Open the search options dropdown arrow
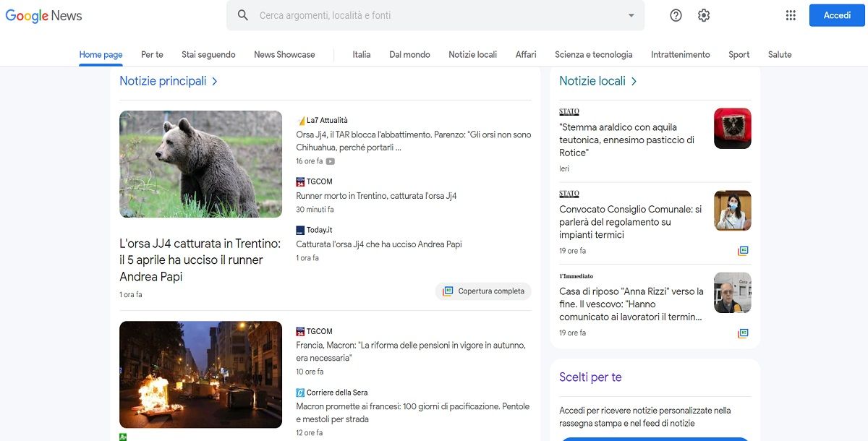Viewport: 868px width, 441px height. tap(631, 15)
